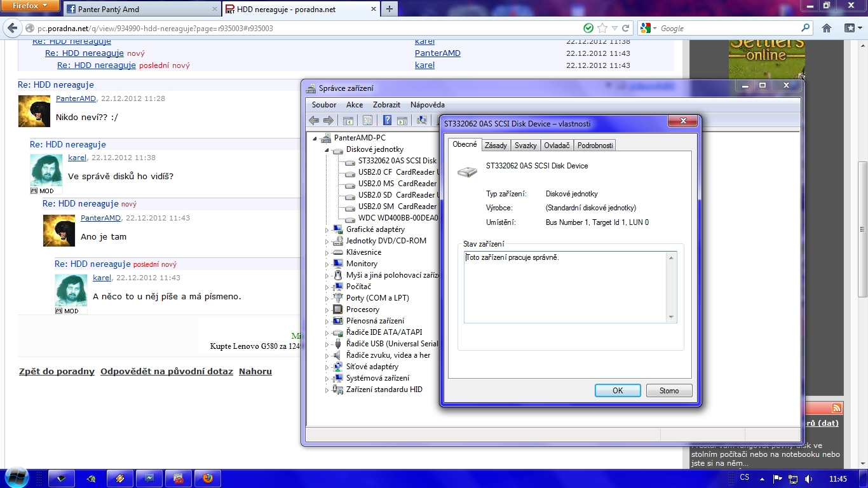Click the Nahoru link
868x488 pixels.
255,372
